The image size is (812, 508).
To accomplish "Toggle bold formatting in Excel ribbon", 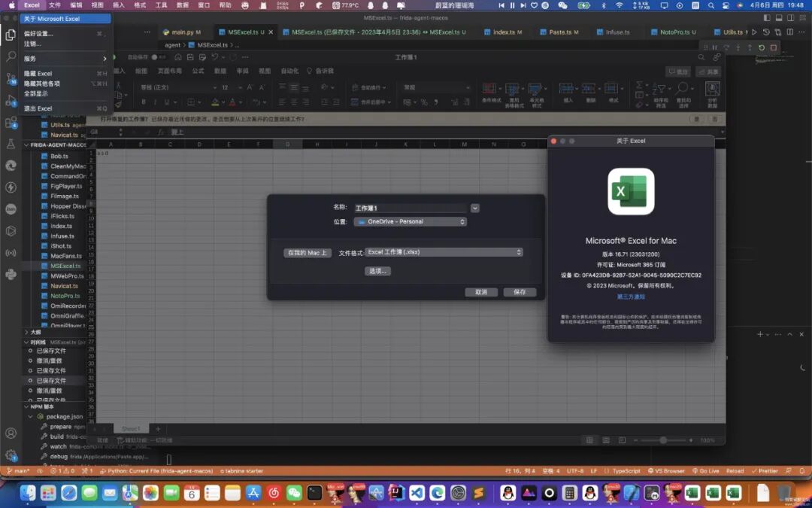I will (x=144, y=102).
